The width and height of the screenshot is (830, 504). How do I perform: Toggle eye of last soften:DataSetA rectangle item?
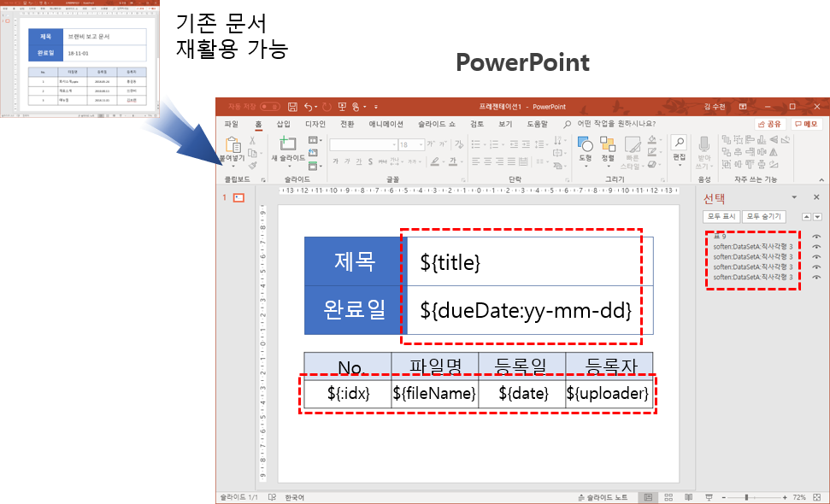coord(816,277)
